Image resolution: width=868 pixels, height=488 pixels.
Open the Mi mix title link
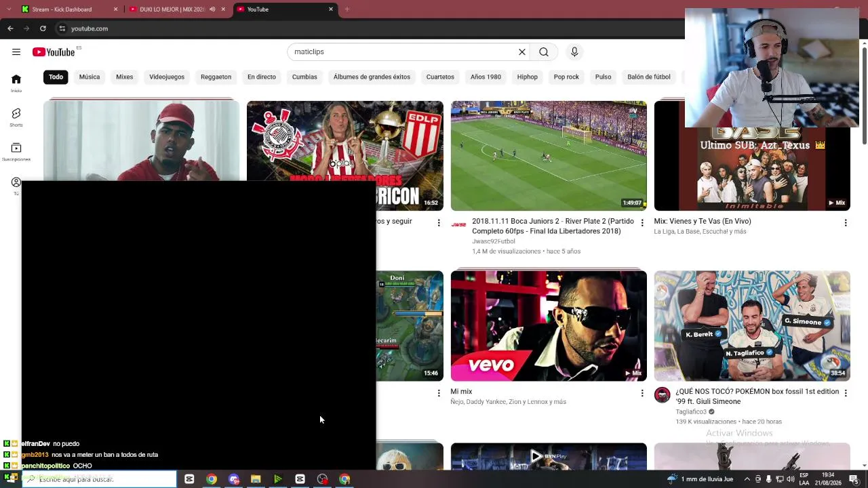461,392
